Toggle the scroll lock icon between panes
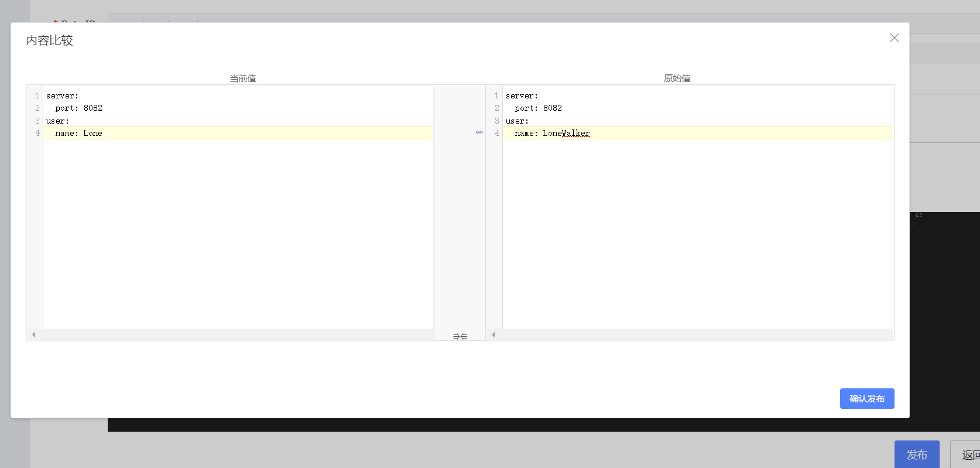Image resolution: width=980 pixels, height=468 pixels. tap(460, 336)
